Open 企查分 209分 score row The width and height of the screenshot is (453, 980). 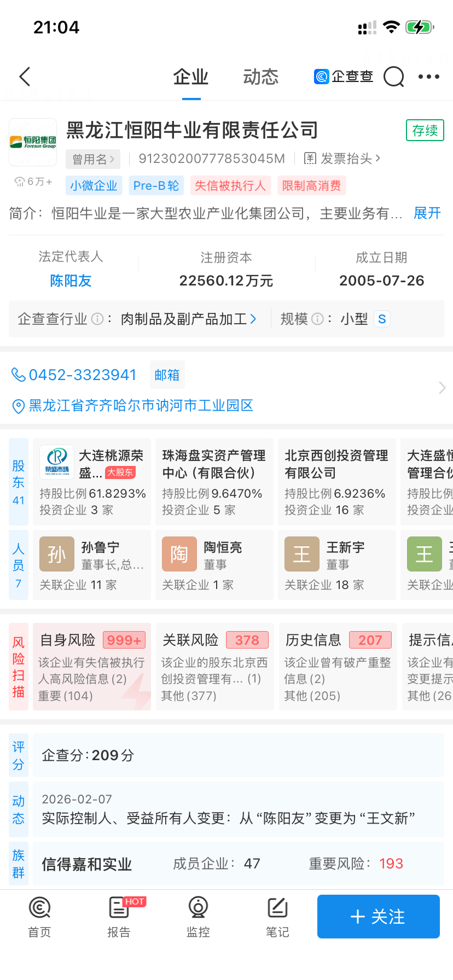(239, 755)
